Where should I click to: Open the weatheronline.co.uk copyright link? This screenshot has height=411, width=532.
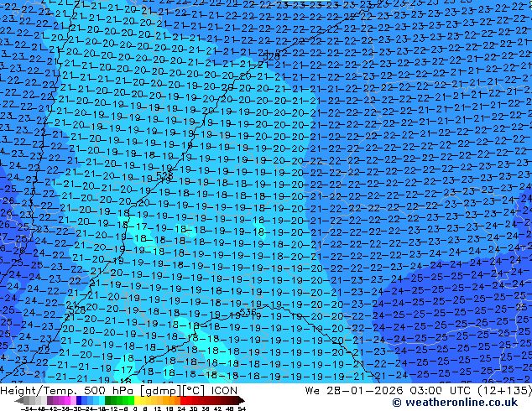(455, 403)
